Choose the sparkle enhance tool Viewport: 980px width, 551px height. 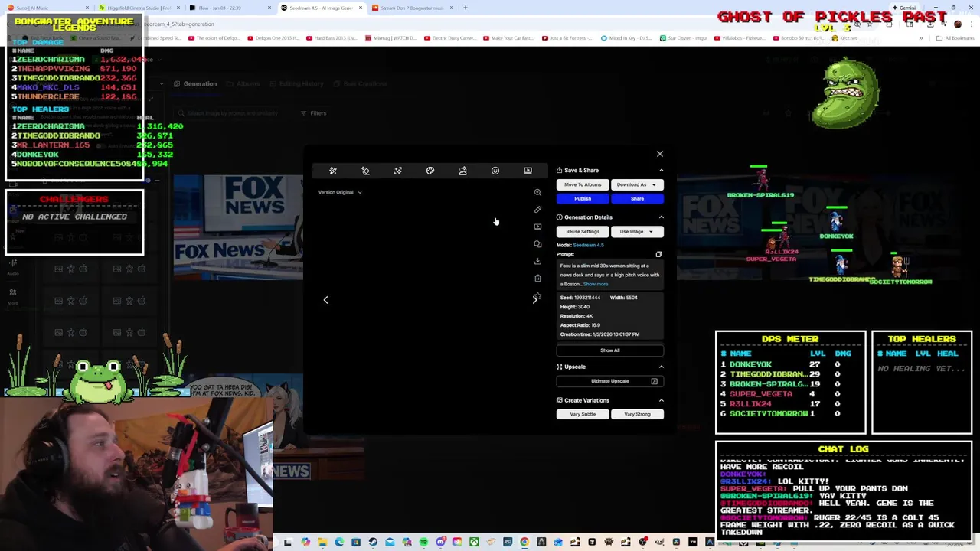click(x=397, y=171)
